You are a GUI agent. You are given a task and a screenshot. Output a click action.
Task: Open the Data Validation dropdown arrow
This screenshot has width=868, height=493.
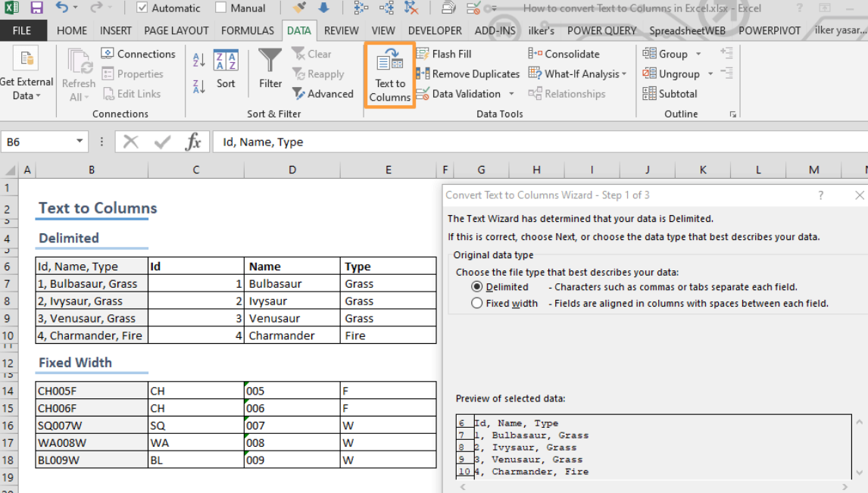(x=511, y=93)
